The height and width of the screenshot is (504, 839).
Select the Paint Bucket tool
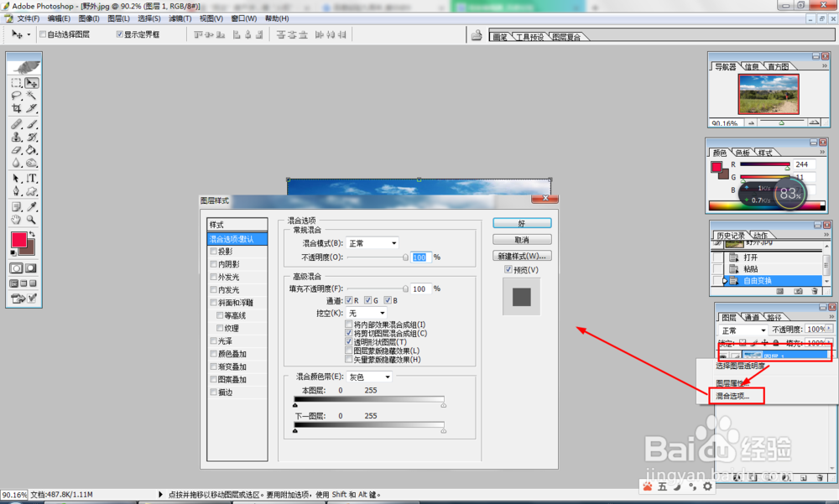point(32,150)
